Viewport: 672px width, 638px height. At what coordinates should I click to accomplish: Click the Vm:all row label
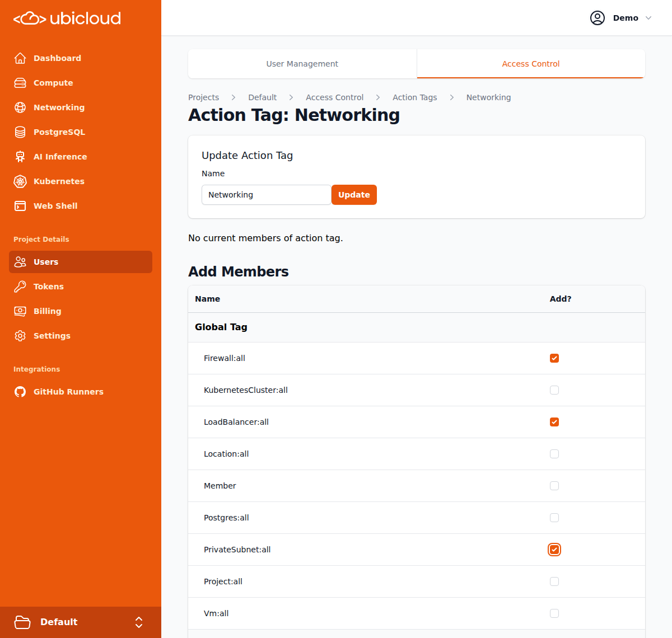[216, 613]
